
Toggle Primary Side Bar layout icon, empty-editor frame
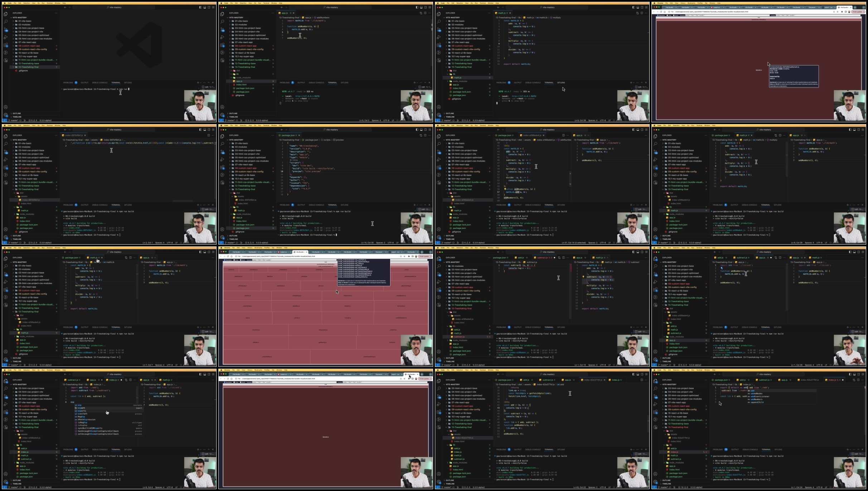click(200, 7)
